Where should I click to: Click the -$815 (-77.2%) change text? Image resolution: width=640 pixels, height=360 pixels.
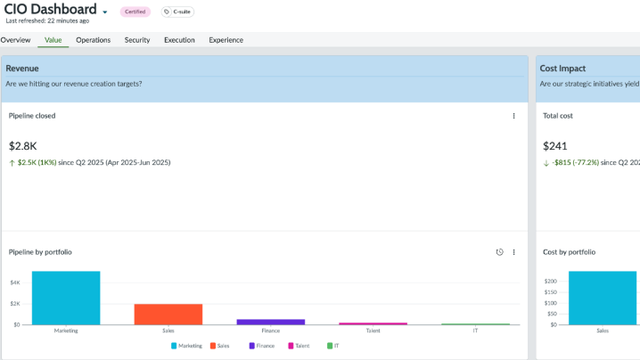(x=576, y=162)
